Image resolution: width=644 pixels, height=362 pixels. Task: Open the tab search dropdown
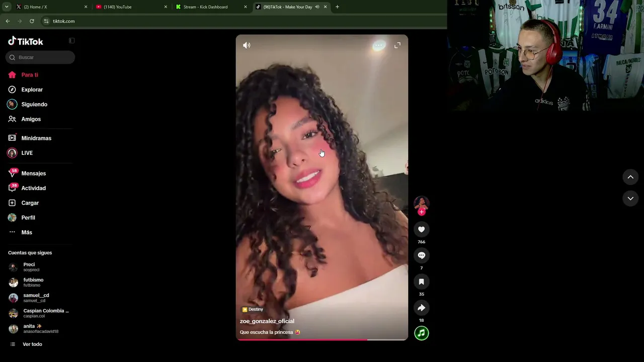click(x=7, y=7)
